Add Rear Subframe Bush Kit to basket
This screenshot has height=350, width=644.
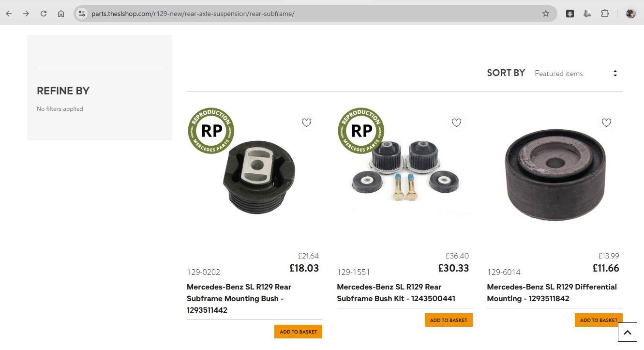449,320
